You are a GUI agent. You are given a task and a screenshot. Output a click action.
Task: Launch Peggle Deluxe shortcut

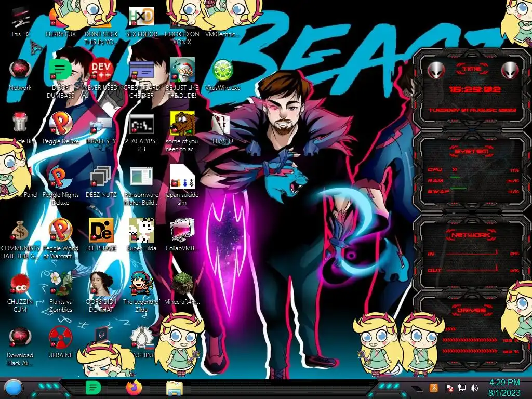click(60, 128)
